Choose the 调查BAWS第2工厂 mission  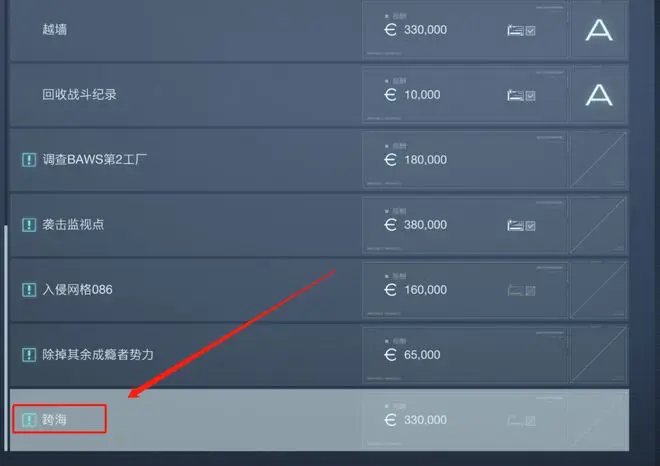pyautogui.click(x=319, y=160)
